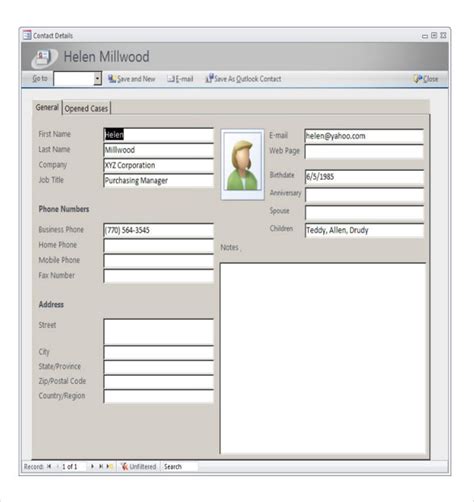This screenshot has width=474, height=502.
Task: Click the Save and New button label
Action: (x=136, y=79)
